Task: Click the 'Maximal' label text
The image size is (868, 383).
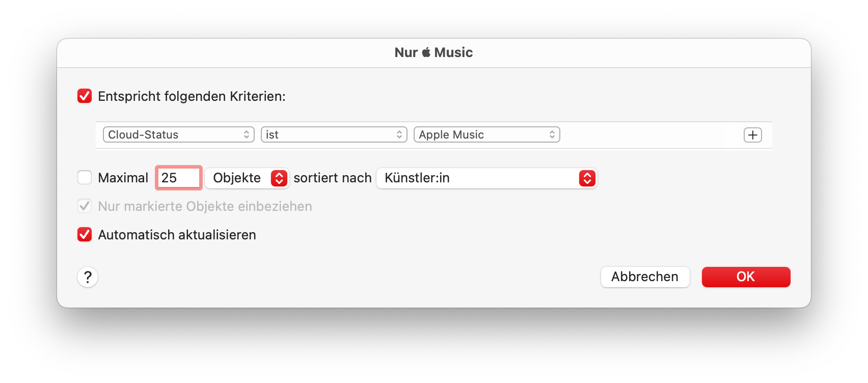Action: point(123,178)
